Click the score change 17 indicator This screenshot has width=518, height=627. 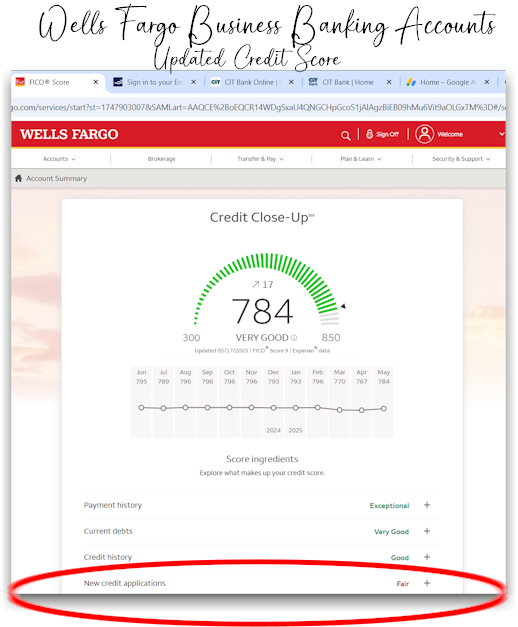point(262,284)
